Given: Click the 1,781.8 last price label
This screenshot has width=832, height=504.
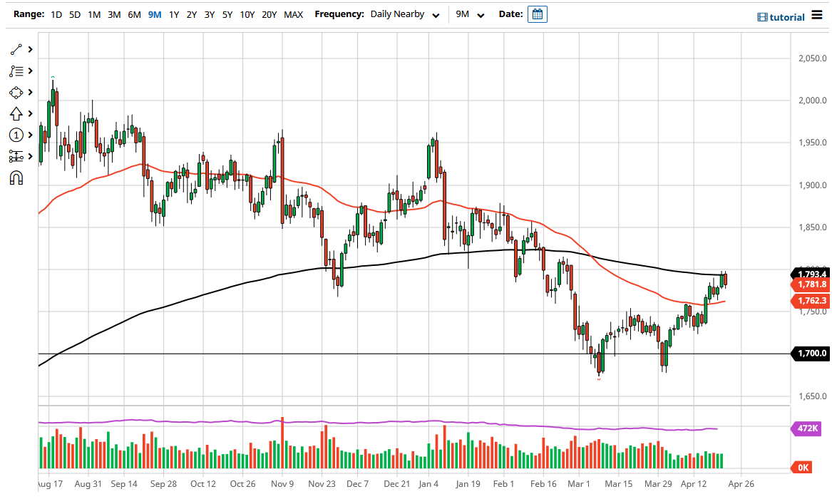Looking at the screenshot, I should tap(810, 284).
